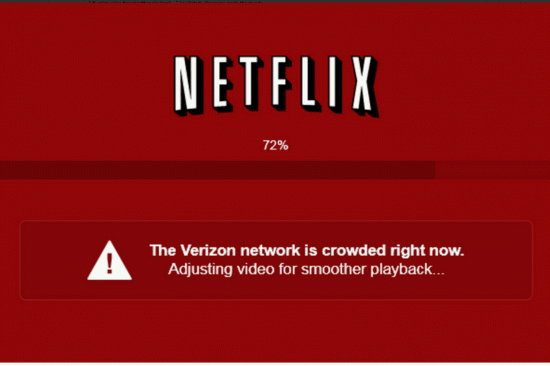Click the white warning triangle icon
The width and height of the screenshot is (550, 366).
pos(109,261)
